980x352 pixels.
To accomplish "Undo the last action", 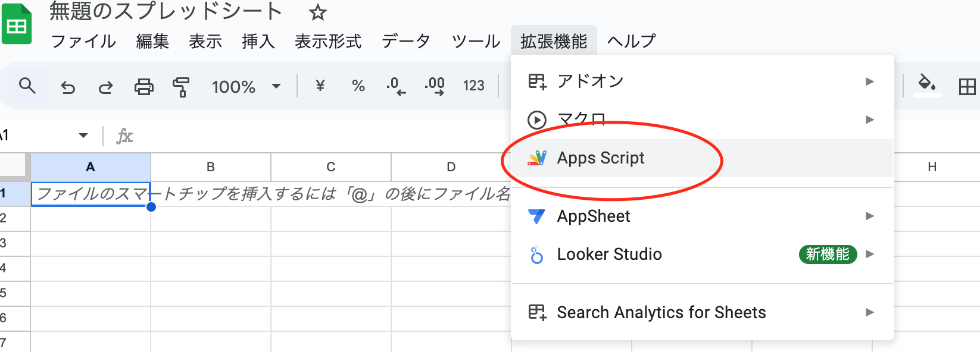I will point(68,87).
